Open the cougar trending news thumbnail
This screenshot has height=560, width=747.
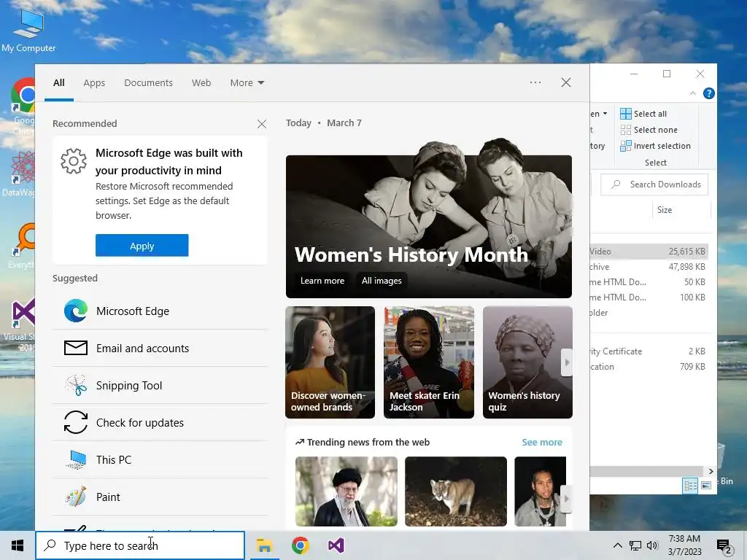point(456,491)
